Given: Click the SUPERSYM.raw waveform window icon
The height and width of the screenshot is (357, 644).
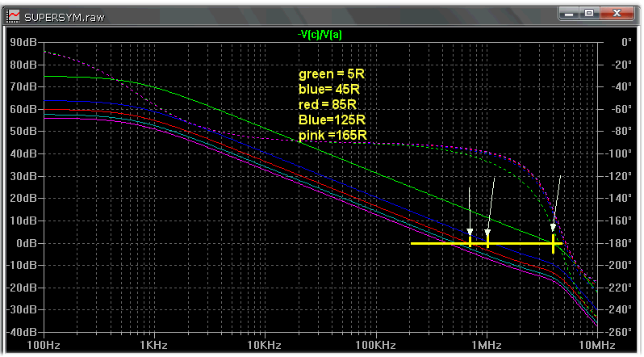Looking at the screenshot, I should pos(13,16).
